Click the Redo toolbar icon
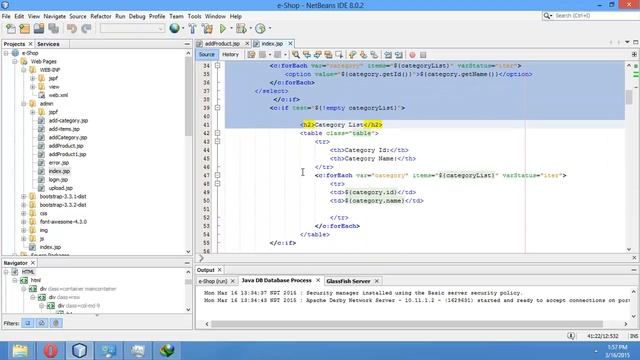640x360 pixels. [x=86, y=29]
